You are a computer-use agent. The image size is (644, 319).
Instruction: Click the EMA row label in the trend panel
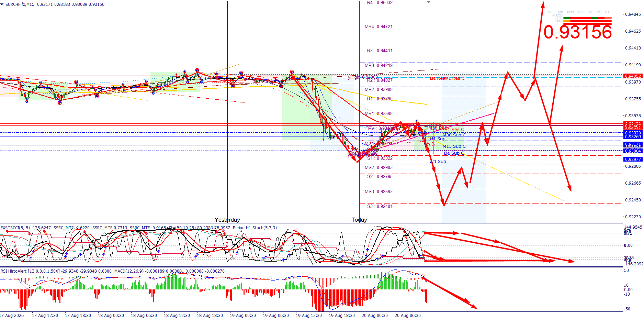pyautogui.click(x=559, y=21)
